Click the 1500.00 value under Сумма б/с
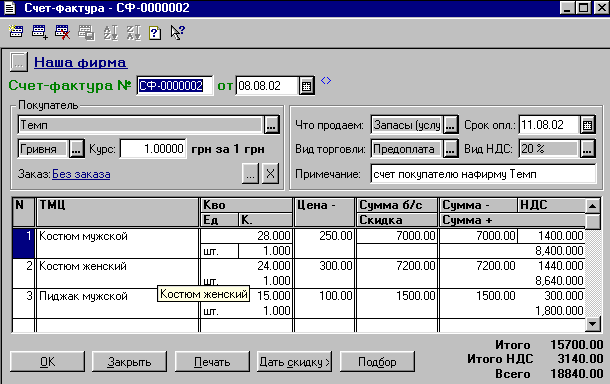This screenshot has width=610, height=384. coord(397,296)
